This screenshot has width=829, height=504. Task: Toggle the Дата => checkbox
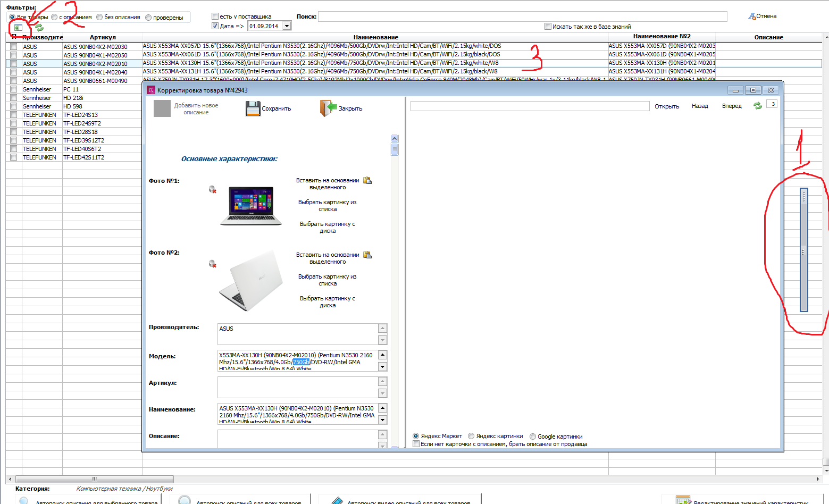215,26
